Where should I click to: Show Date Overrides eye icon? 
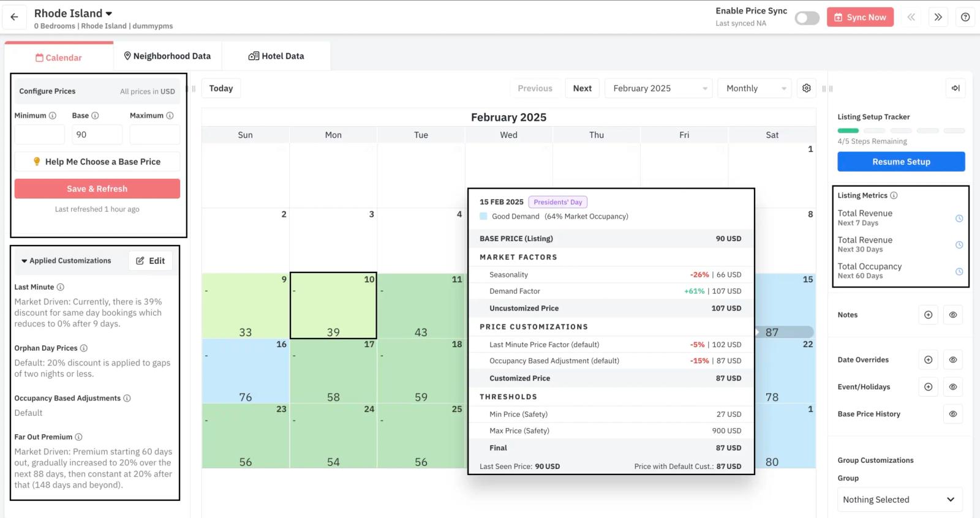coord(953,360)
